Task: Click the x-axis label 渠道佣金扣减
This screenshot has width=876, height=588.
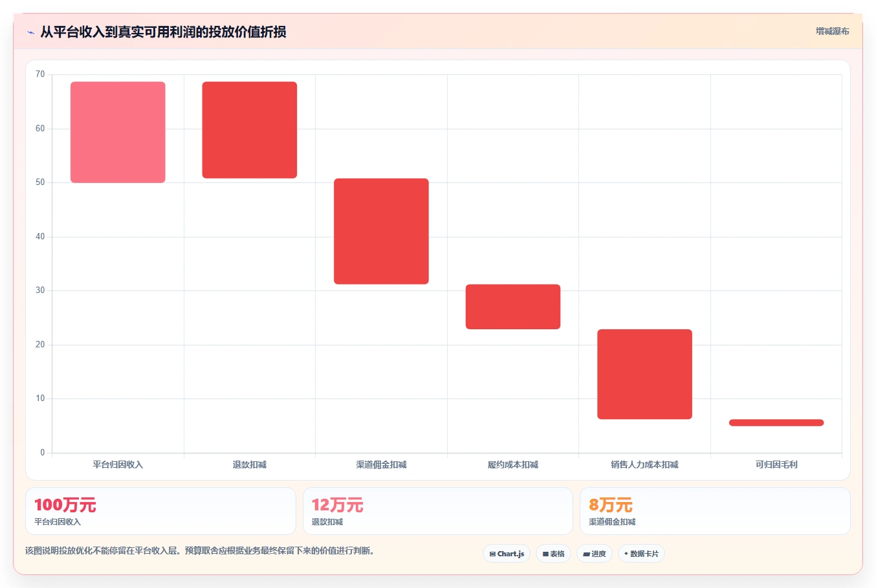Action: coord(381,464)
